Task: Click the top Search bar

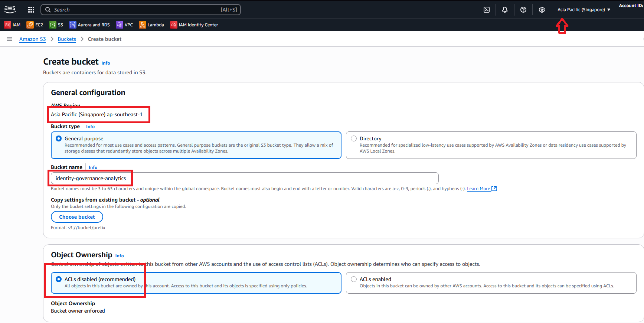Action: (141, 10)
